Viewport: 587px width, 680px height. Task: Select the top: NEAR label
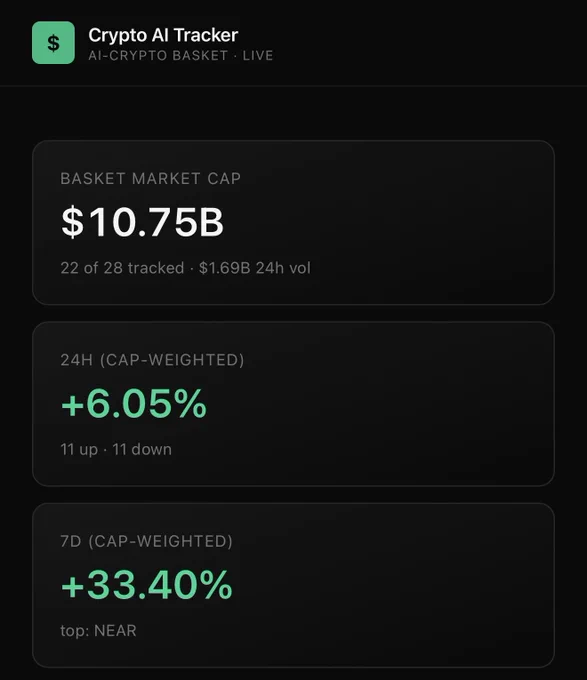point(98,631)
